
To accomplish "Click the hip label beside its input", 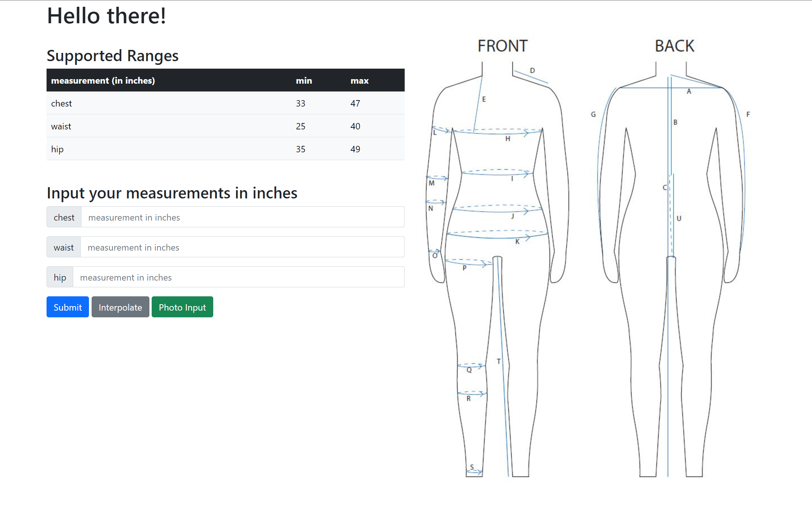I will (59, 277).
